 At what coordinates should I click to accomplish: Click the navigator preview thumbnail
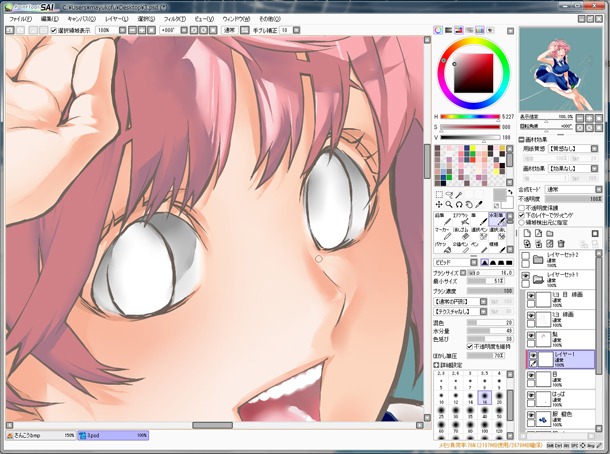click(561, 69)
